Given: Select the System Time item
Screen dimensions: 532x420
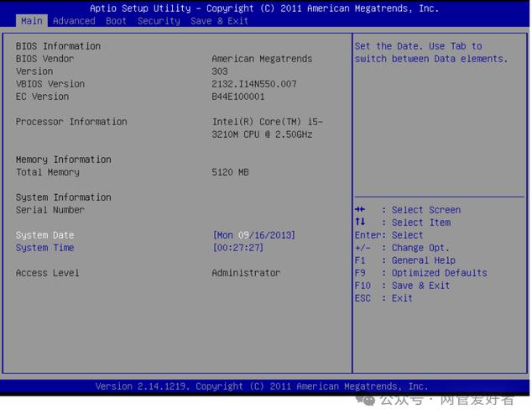Looking at the screenshot, I should [x=45, y=248].
